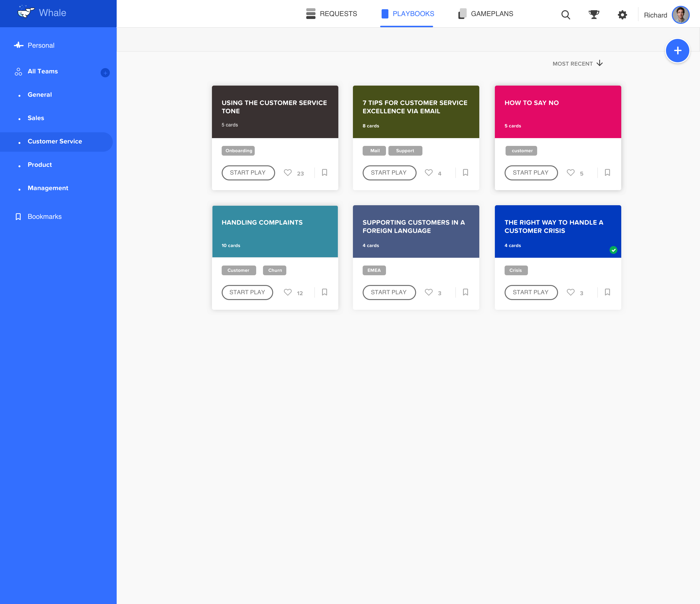This screenshot has height=604, width=700.
Task: Bookmark the How To Say No playbook
Action: click(607, 173)
